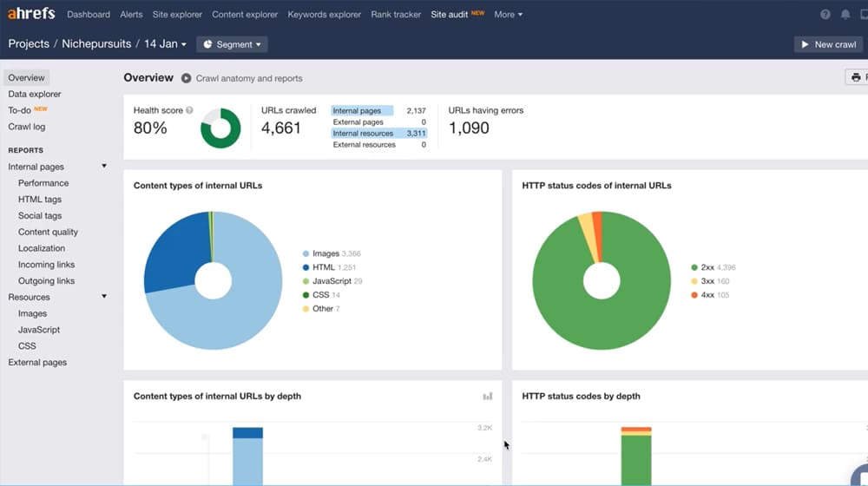Viewport: 868px width, 486px height.
Task: Open Images resources report
Action: tap(32, 313)
